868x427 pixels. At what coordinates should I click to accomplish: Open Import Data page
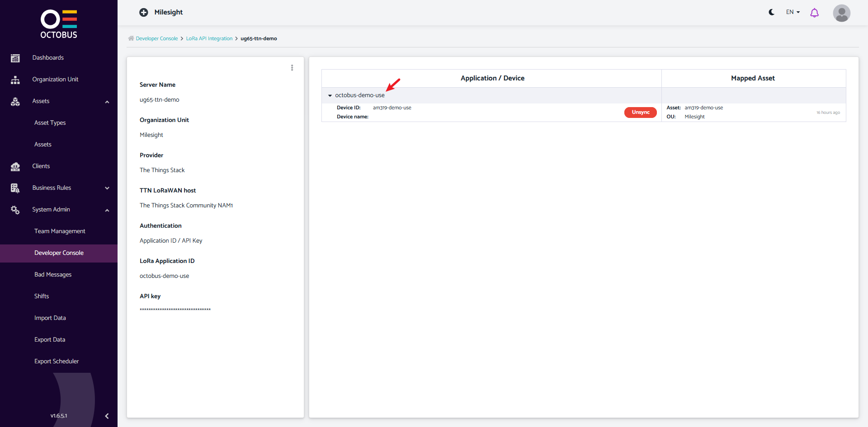point(50,318)
